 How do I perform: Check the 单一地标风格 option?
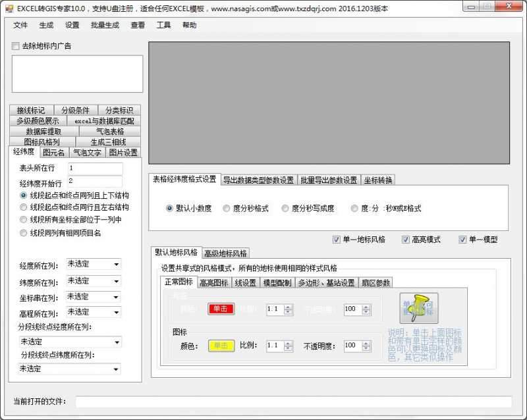pos(336,239)
